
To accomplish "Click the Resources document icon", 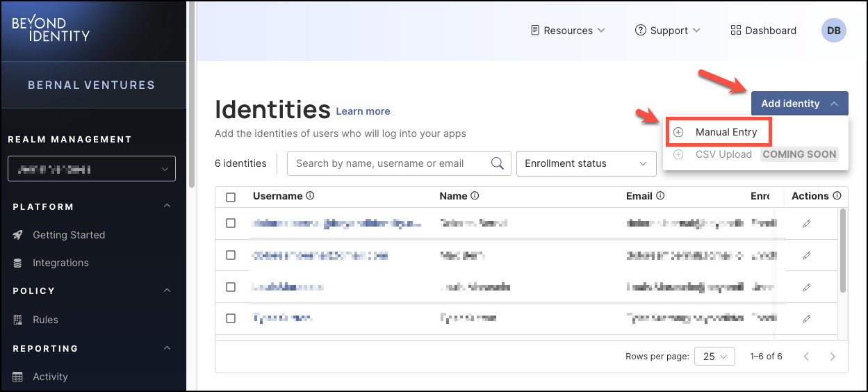I will (x=535, y=31).
